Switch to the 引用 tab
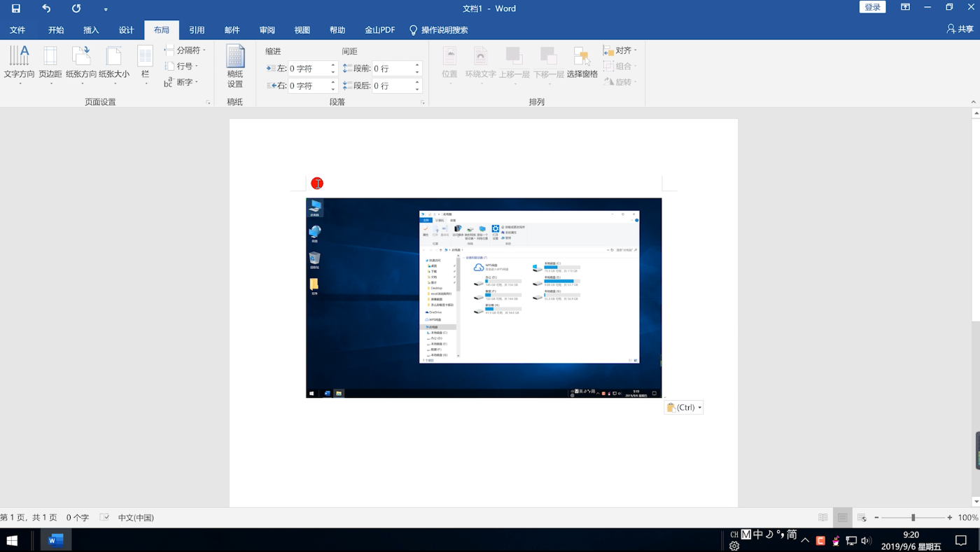Viewport: 980px width, 552px height. click(x=197, y=30)
